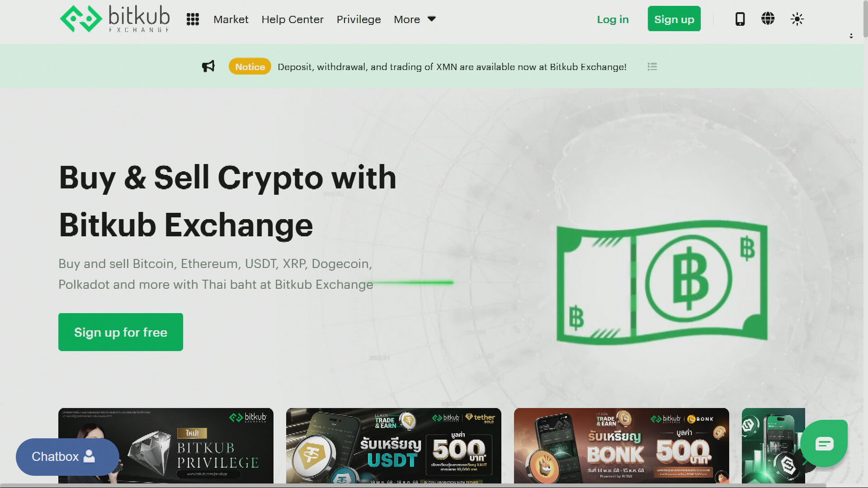
Task: Click the Sign up button
Action: pyautogui.click(x=674, y=19)
